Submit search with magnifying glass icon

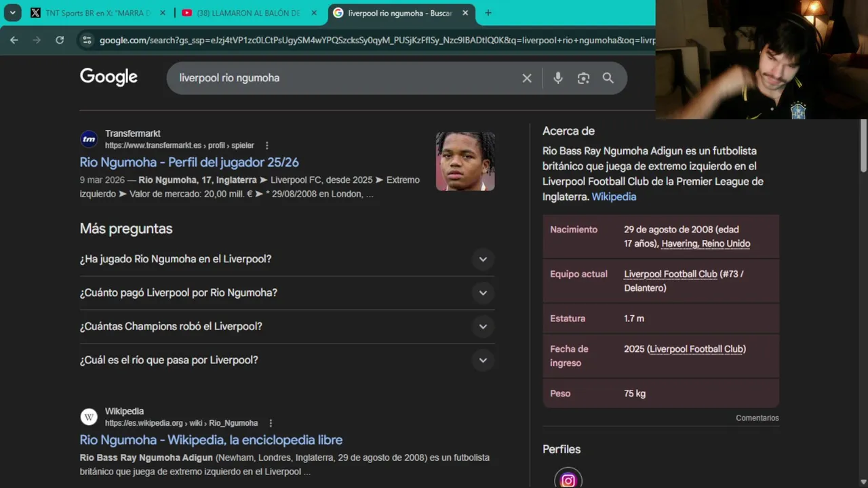click(x=608, y=78)
